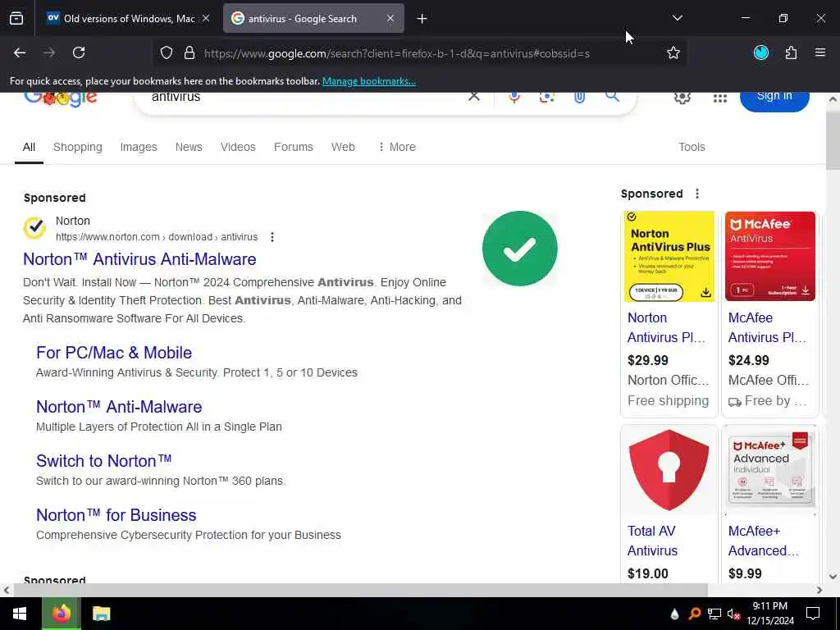Open McAfee+ Advanced product image

(x=769, y=470)
